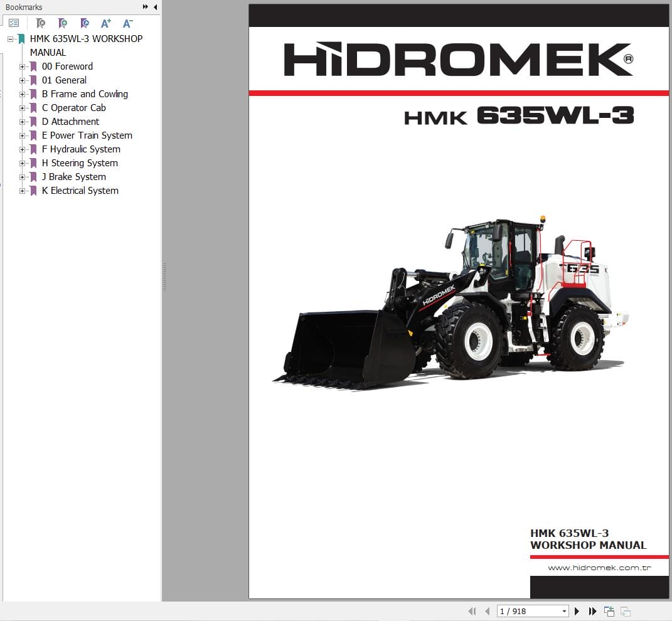Screen dimensions: 672x621
Task: Go to D Attachment section
Action: [71, 122]
